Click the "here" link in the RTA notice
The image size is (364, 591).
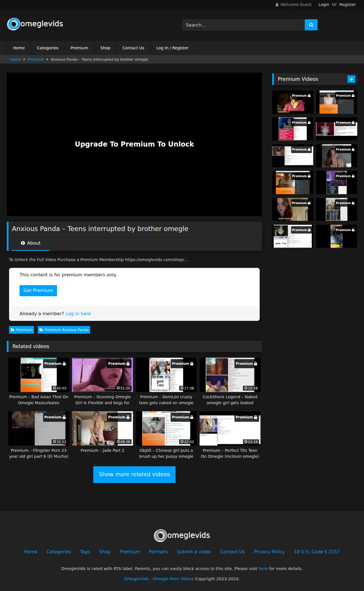point(263,569)
